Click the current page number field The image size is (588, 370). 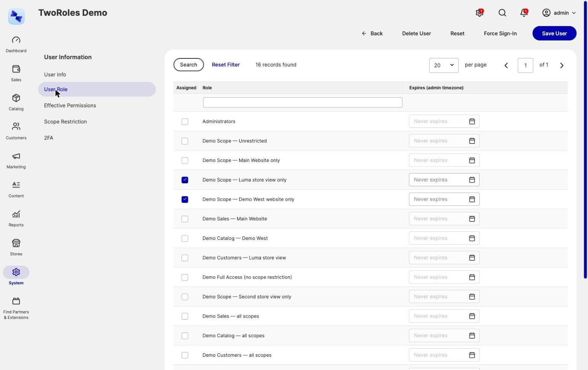525,65
